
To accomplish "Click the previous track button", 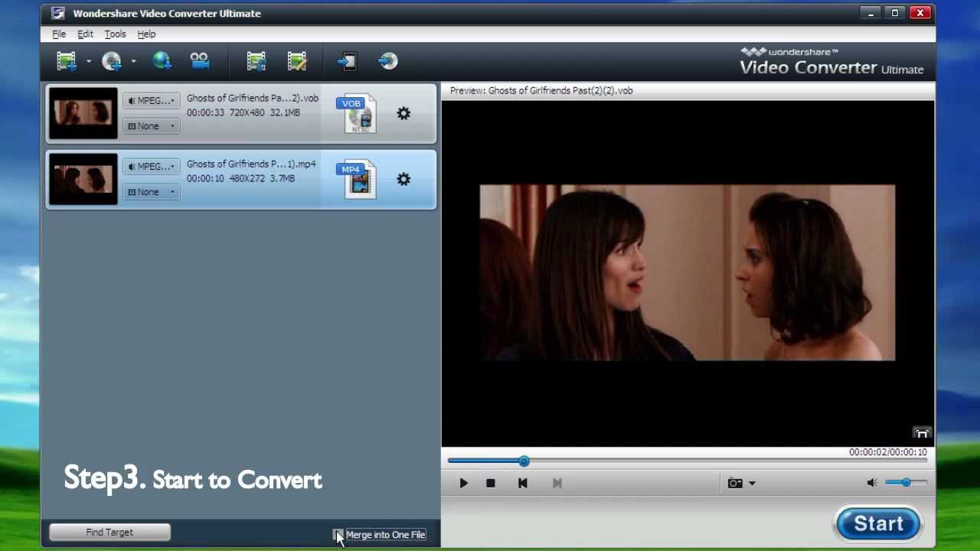I will pos(523,483).
